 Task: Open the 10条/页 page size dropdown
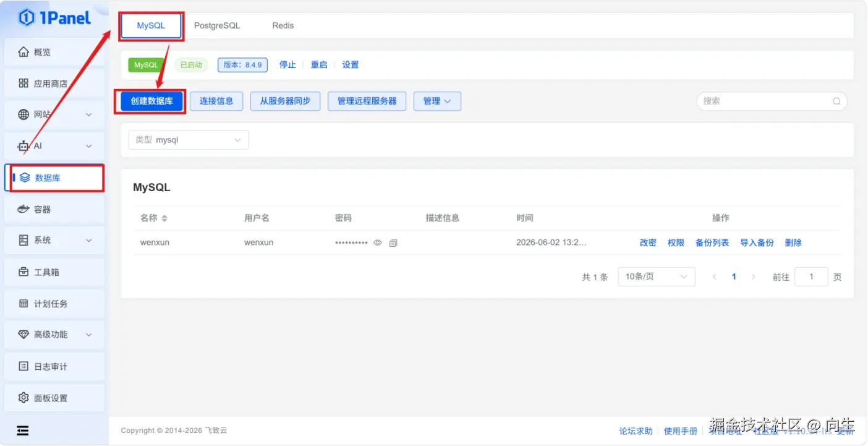[x=657, y=277]
